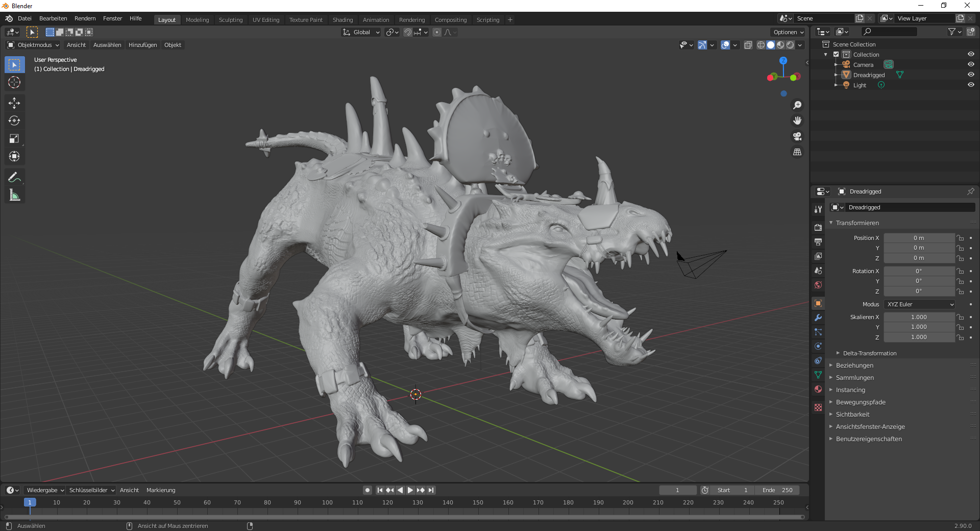Toggle camera view in viewport
Viewport: 980px width, 531px height.
[797, 136]
